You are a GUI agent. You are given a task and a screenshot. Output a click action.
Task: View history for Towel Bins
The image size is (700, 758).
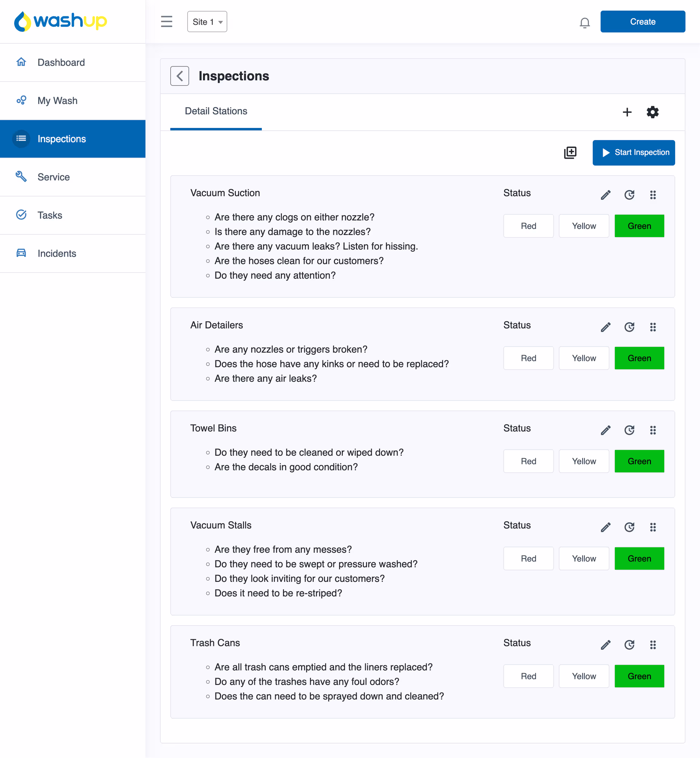(x=630, y=430)
